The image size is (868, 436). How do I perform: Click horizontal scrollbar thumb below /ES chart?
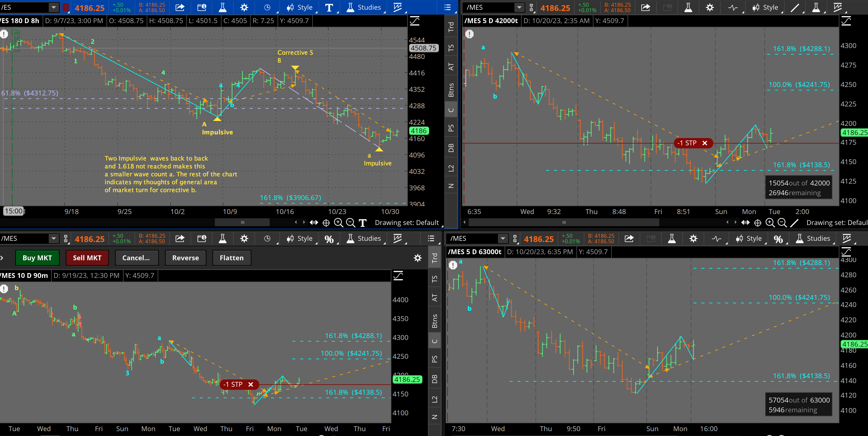click(242, 223)
